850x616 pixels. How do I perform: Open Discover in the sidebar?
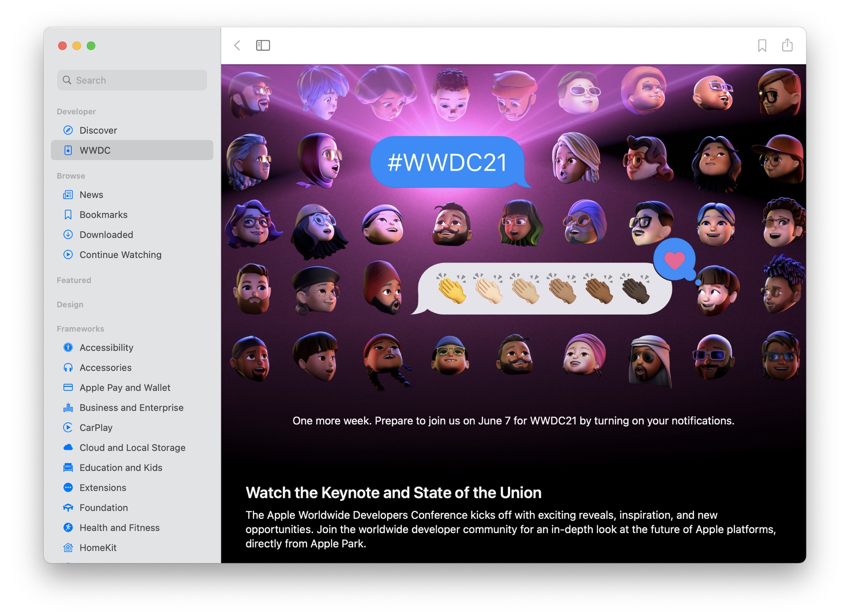pos(132,130)
